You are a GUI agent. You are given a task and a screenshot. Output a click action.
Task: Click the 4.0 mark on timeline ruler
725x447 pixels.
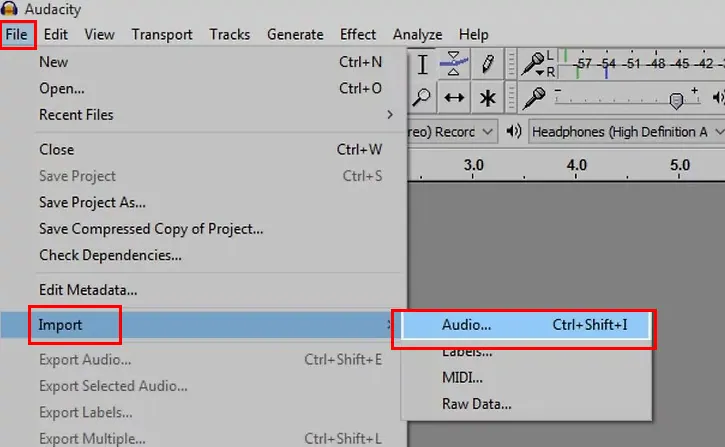point(576,165)
